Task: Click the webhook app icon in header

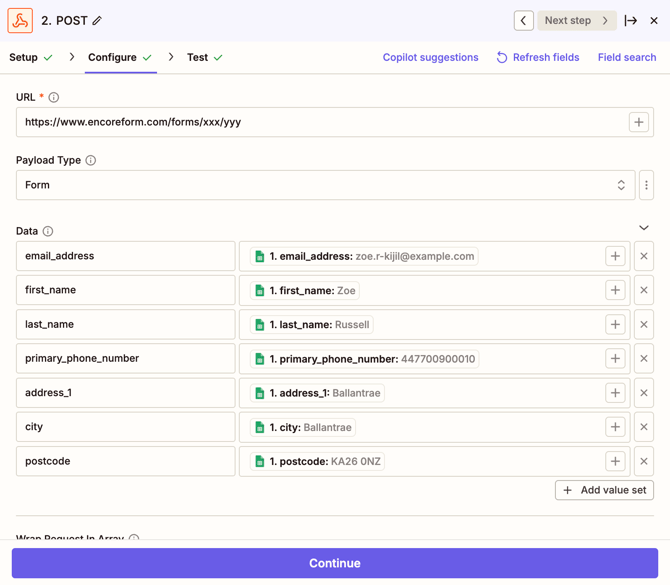Action: pyautogui.click(x=20, y=20)
